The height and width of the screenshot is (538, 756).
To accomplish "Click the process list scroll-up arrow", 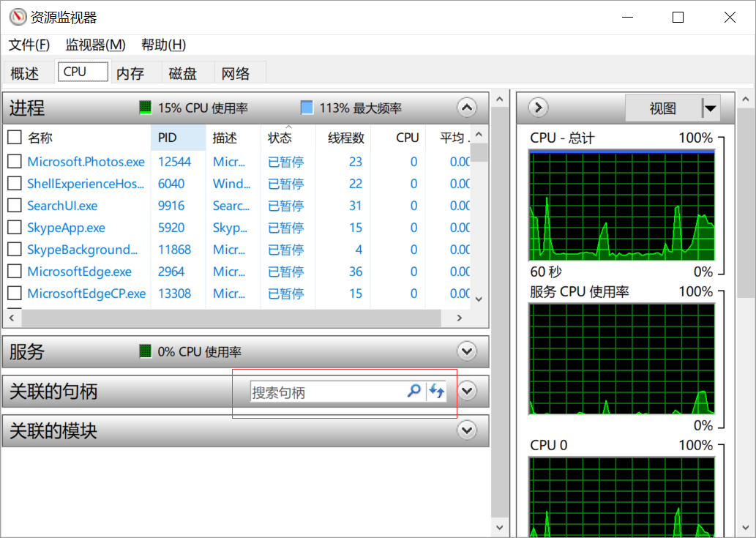I will point(479,134).
